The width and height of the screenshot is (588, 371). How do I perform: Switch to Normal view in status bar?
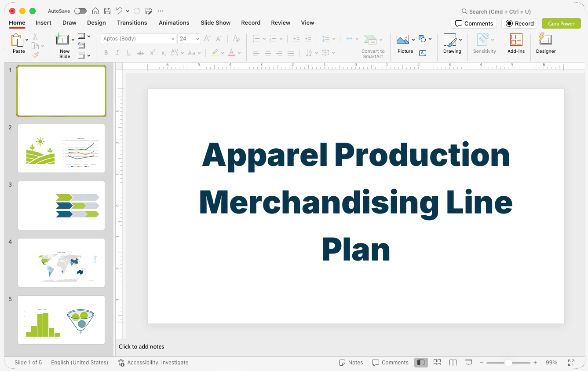click(x=421, y=363)
